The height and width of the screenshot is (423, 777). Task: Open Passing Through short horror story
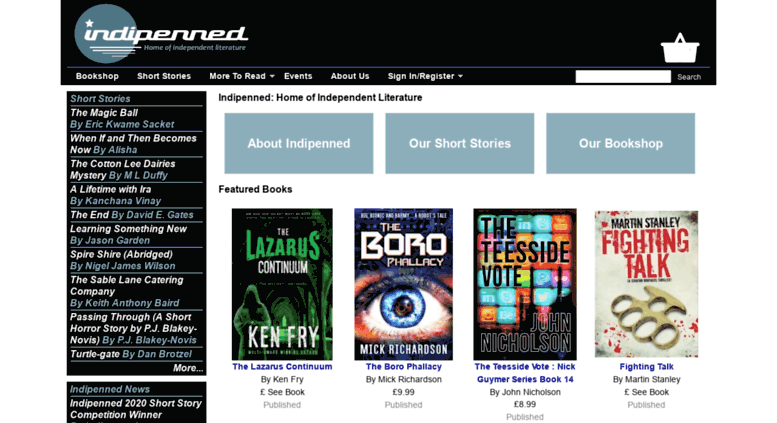(x=133, y=328)
